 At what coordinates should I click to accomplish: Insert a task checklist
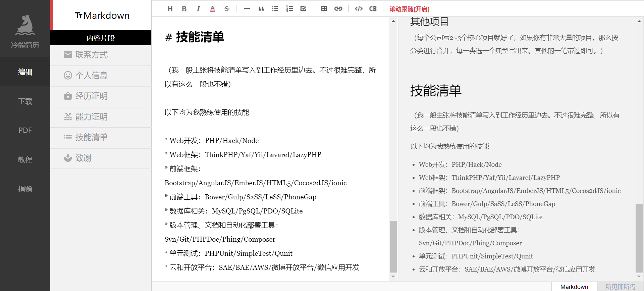[304, 9]
